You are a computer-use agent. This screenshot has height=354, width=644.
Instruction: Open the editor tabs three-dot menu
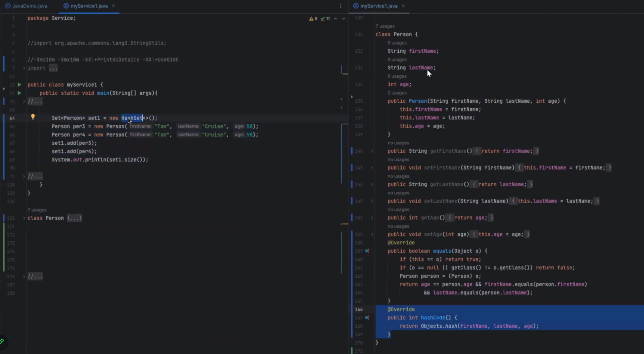coord(341,6)
